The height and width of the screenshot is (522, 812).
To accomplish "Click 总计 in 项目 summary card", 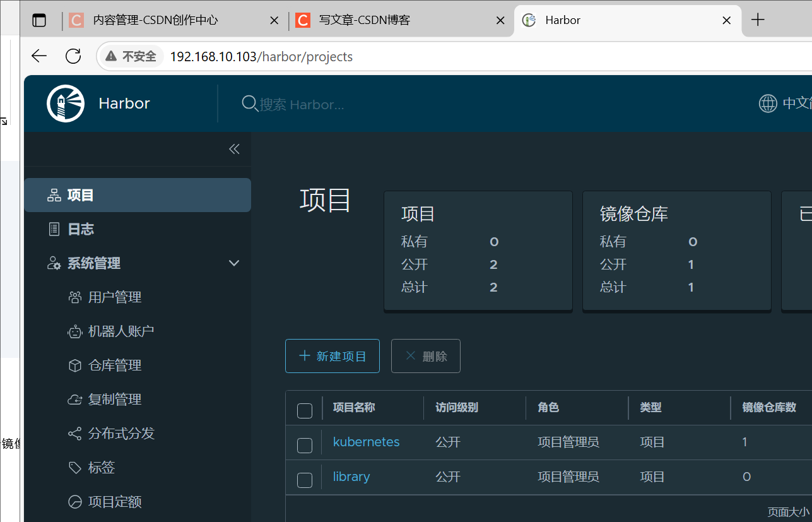I will click(415, 287).
